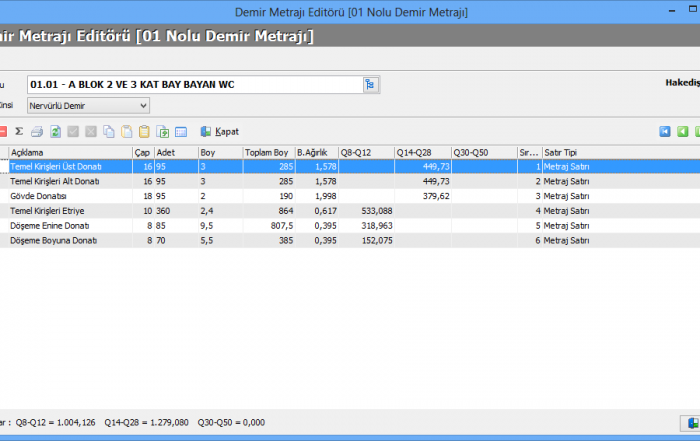This screenshot has height=441, width=700.
Task: Click the sigma sum icon in toolbar
Action: tap(19, 131)
